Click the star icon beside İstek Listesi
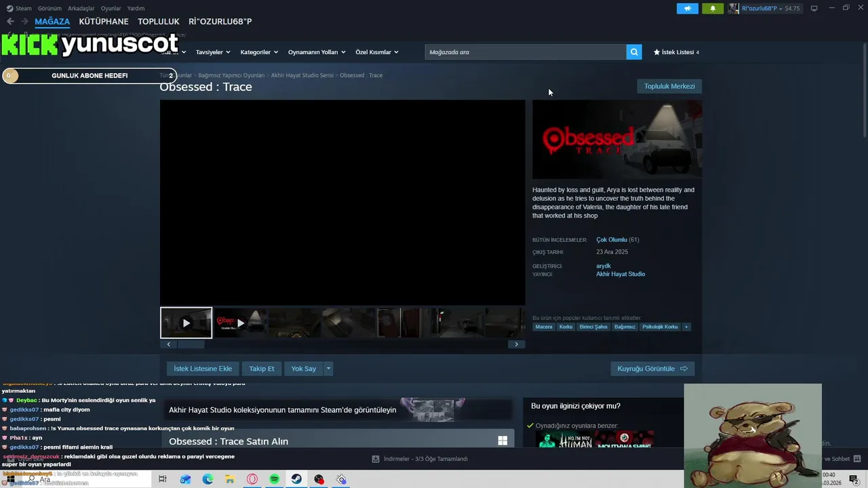868x488 pixels. pyautogui.click(x=656, y=52)
